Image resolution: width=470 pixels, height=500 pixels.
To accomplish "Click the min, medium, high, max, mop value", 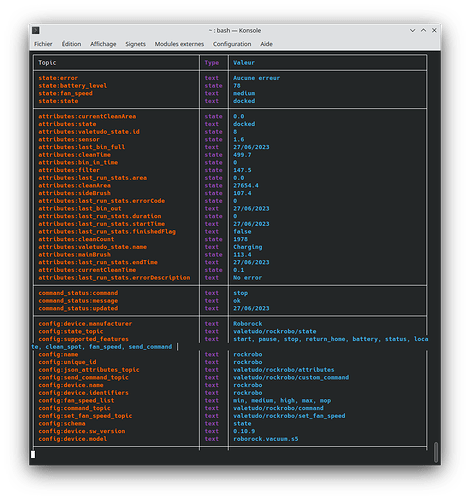I will tap(282, 400).
